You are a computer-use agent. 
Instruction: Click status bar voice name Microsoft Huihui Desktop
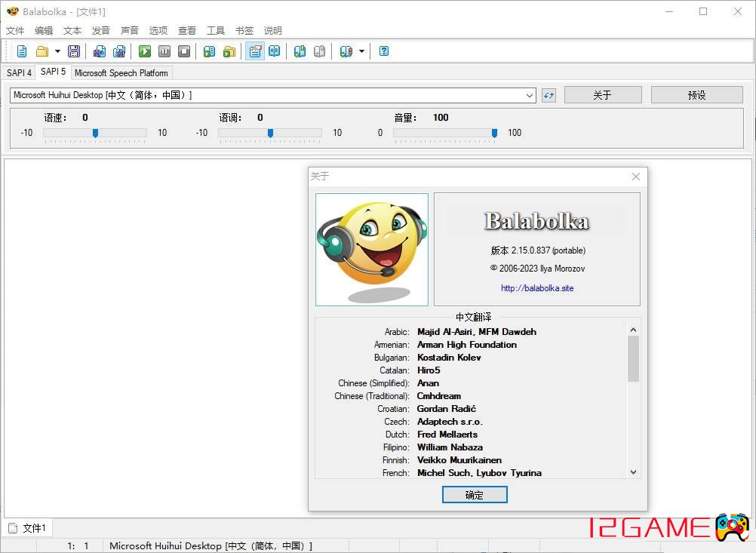tap(211, 545)
